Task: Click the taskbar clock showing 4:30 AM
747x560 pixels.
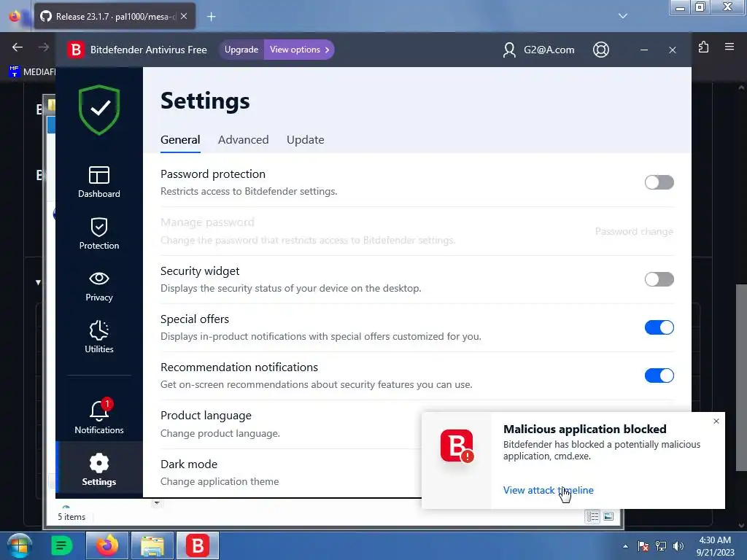Action: 715,546
